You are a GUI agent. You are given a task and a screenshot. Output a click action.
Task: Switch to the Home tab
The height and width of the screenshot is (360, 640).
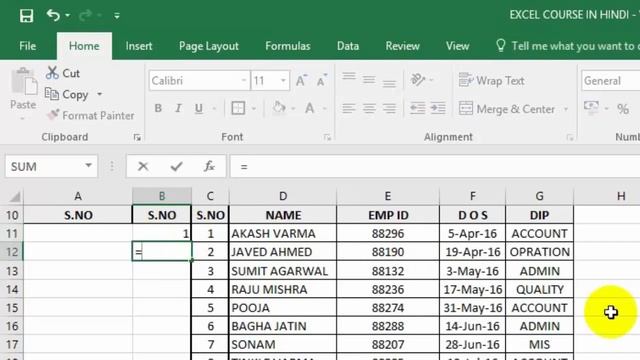pos(84,46)
